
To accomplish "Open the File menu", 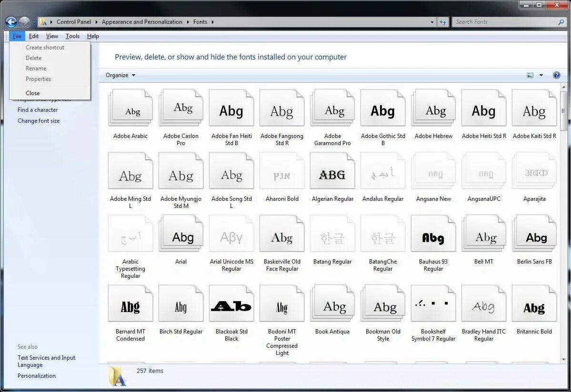I will pyautogui.click(x=17, y=36).
